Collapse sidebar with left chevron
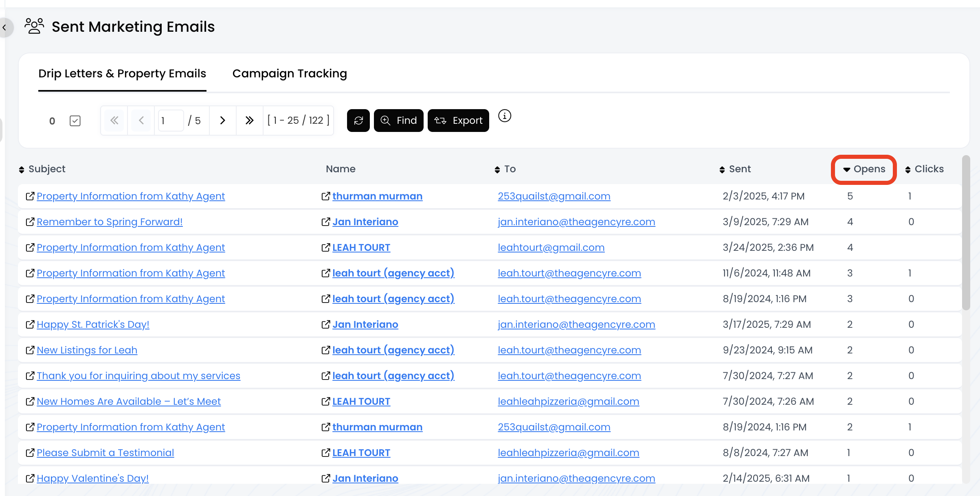The image size is (980, 496). coord(4,28)
